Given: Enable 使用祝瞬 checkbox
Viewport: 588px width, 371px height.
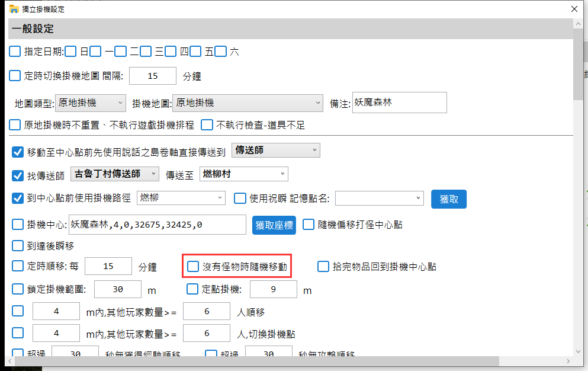Looking at the screenshot, I should [x=240, y=198].
